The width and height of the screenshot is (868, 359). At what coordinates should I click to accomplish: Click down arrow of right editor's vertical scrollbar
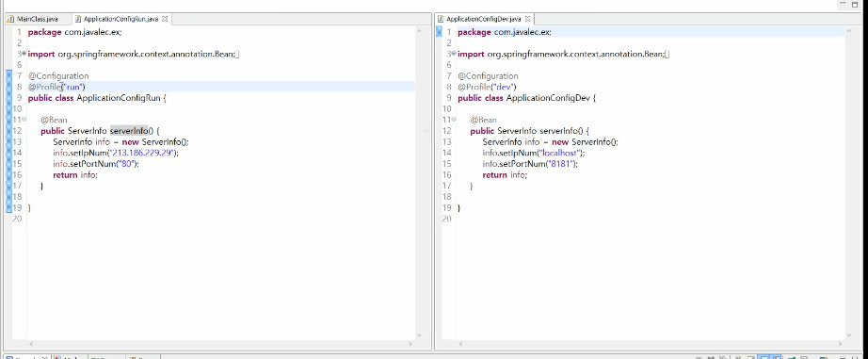[849, 335]
